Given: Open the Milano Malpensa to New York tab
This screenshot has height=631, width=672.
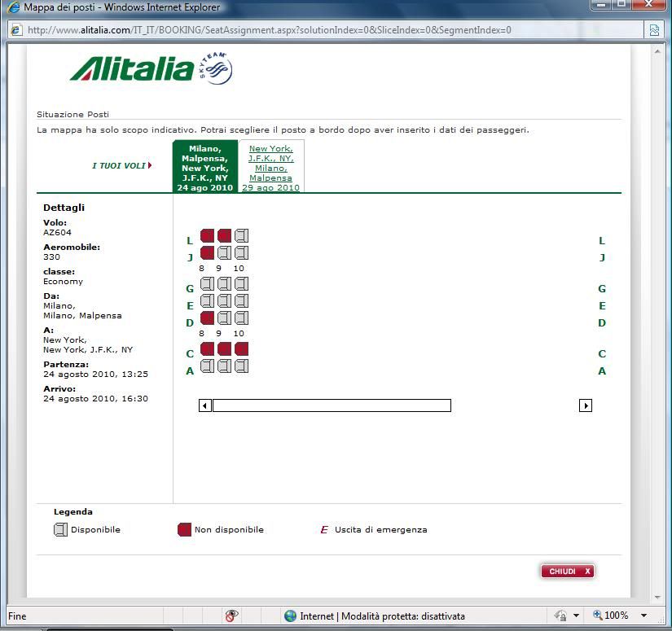Looking at the screenshot, I should (204, 167).
